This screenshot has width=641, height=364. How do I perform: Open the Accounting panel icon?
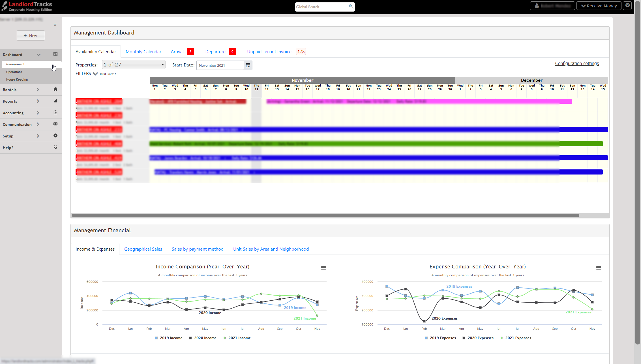coord(55,112)
